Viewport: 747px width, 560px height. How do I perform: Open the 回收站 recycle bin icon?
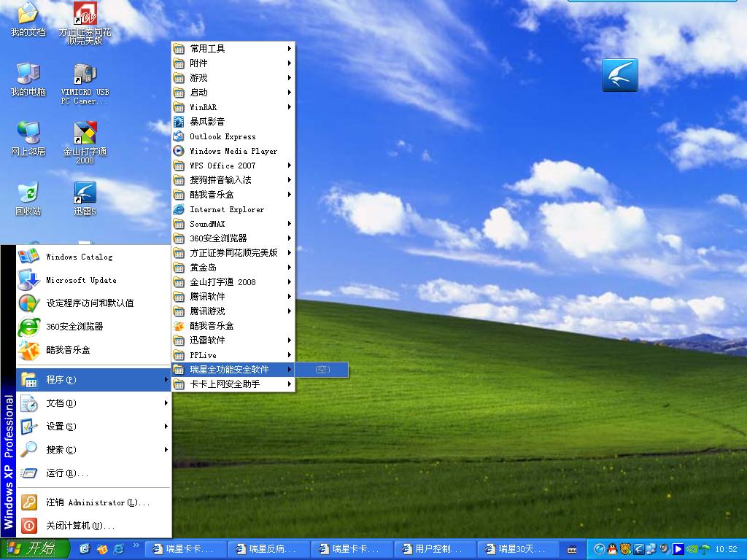coord(28,195)
